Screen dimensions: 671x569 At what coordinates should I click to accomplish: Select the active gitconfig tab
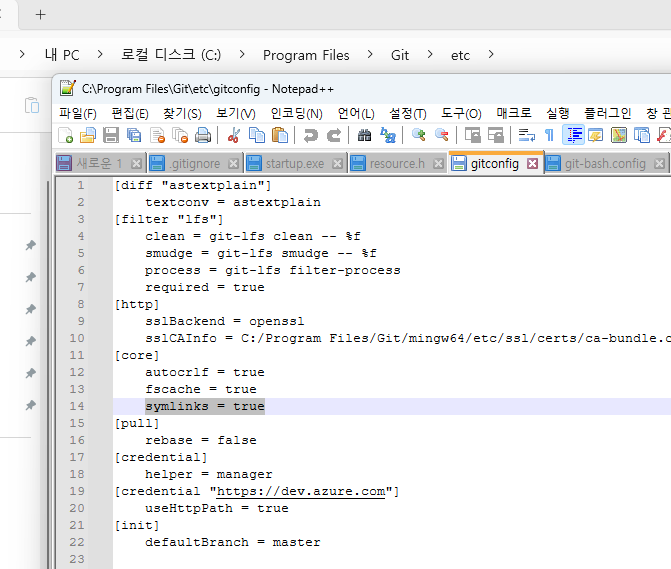tap(495, 163)
